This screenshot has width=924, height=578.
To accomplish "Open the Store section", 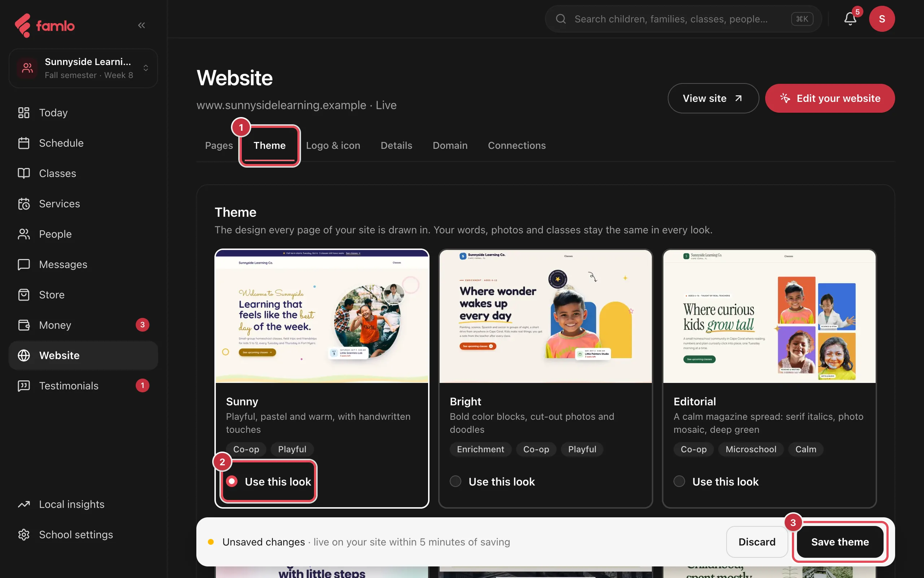I will pos(83,295).
